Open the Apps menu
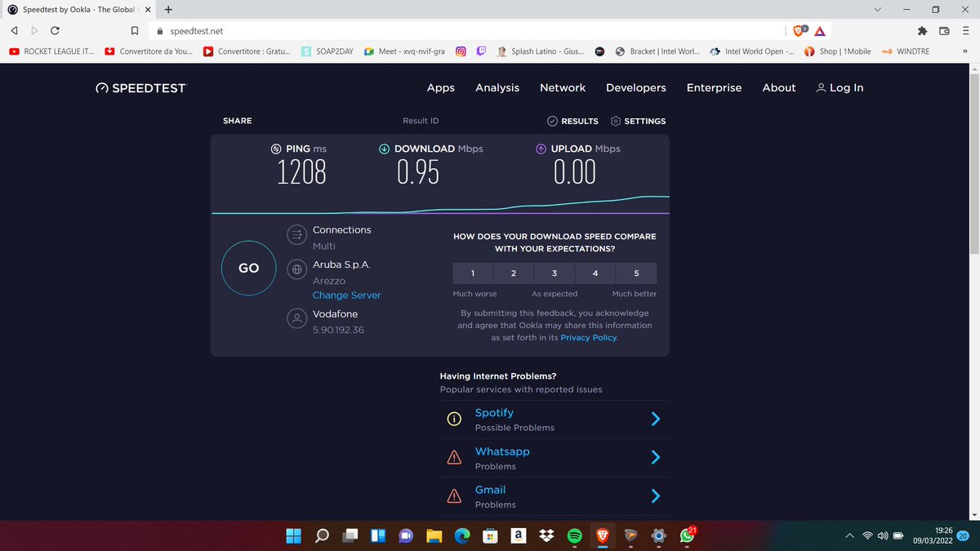Screen dimensions: 980x551 tap(441, 88)
